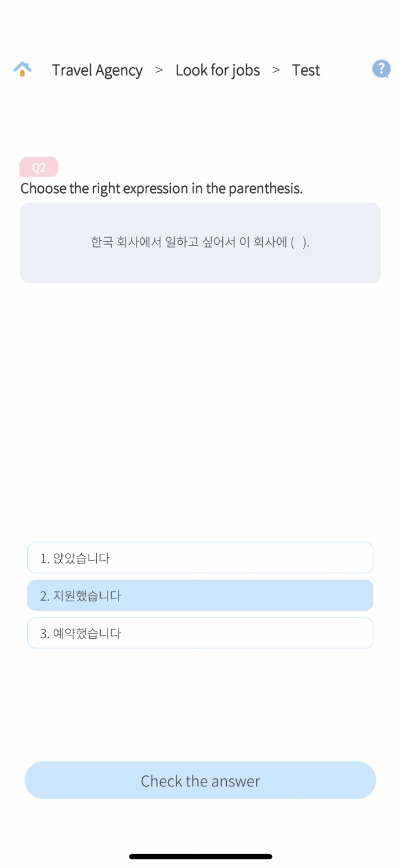Tap the parenthesis blank in the sentence
The image size is (401, 868).
(302, 242)
